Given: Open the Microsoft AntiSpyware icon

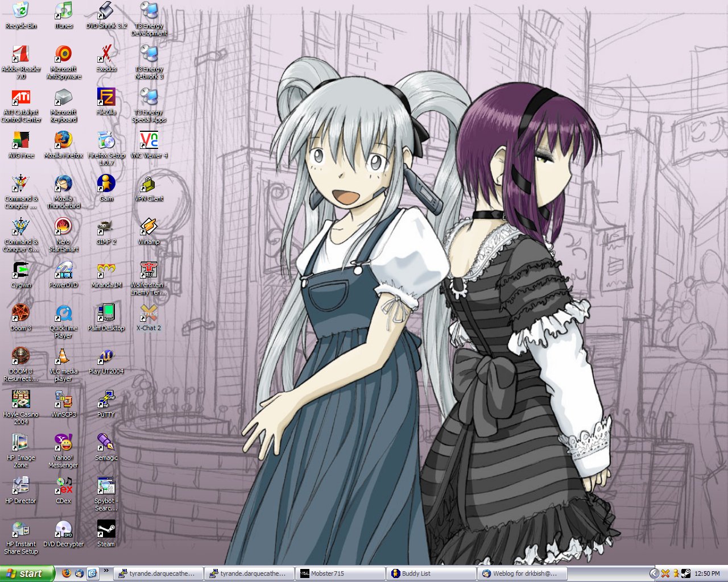Looking at the screenshot, I should [64, 62].
